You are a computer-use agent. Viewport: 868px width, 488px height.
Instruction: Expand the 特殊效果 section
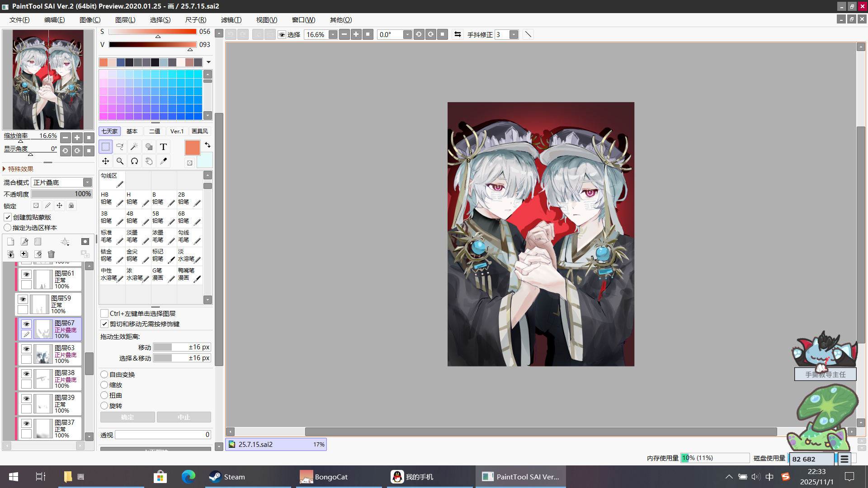click(18, 169)
